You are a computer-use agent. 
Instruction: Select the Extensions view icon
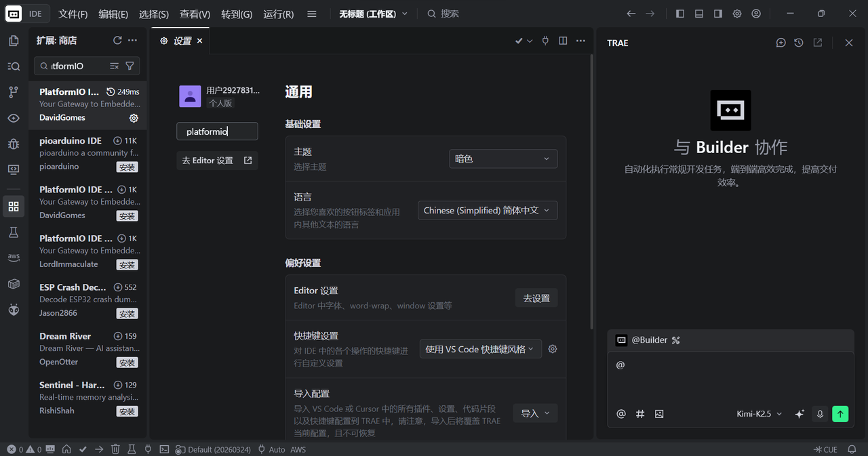[14, 207]
